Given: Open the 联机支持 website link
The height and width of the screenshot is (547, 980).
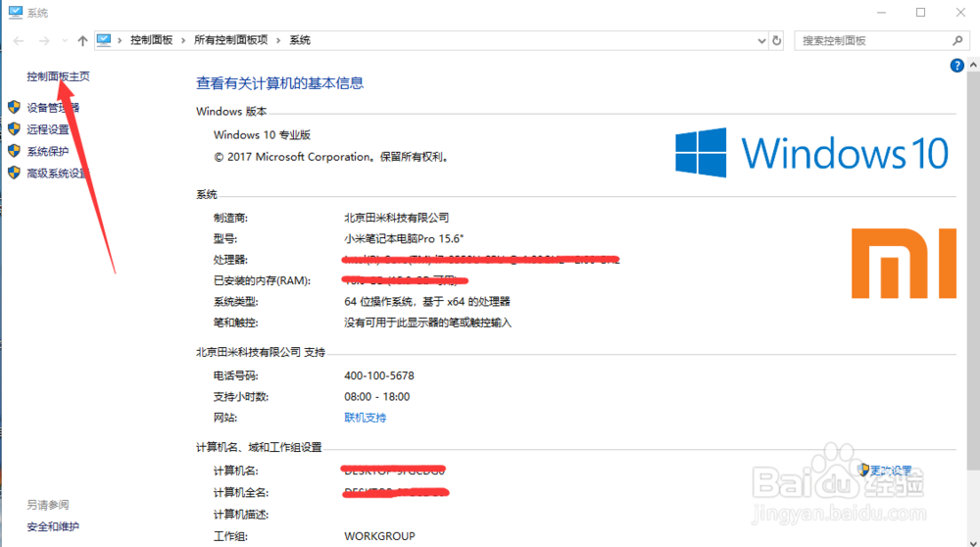Looking at the screenshot, I should (x=365, y=418).
